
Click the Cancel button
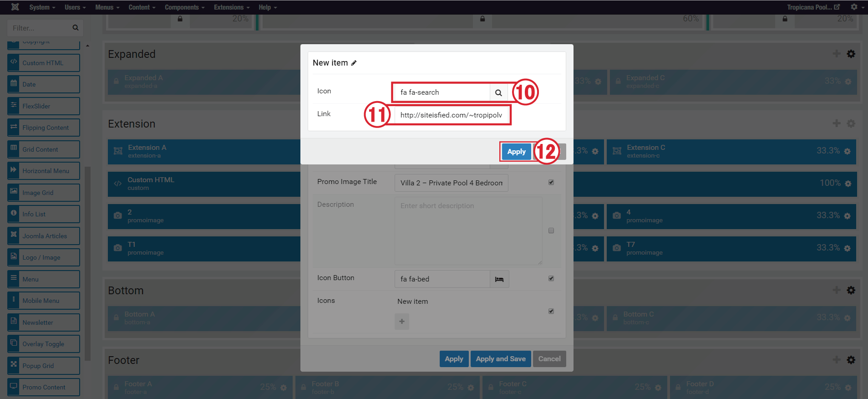tap(549, 359)
